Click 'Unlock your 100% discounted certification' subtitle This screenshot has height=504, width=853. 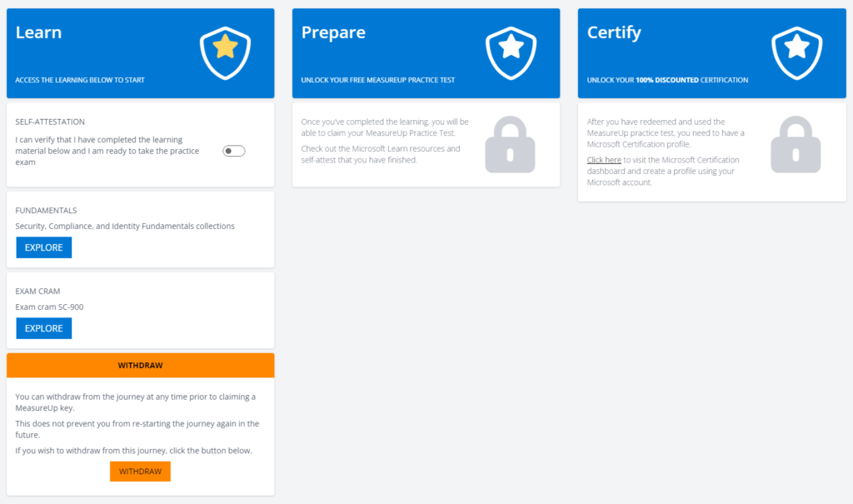click(667, 80)
